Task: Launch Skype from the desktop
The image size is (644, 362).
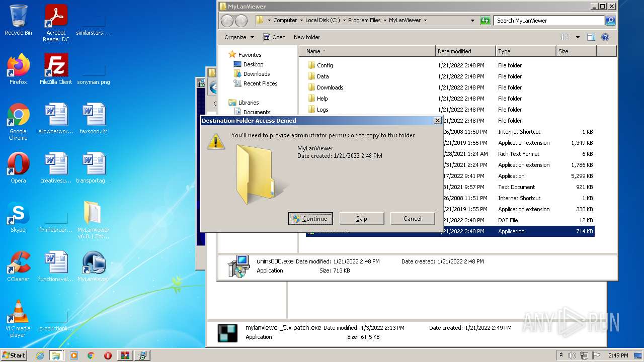Action: click(18, 217)
